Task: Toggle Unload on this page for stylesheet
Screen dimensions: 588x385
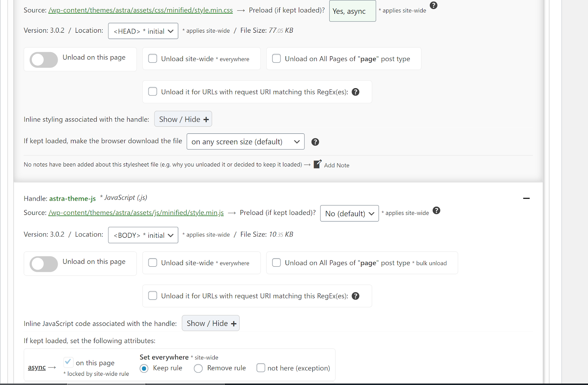Action: tap(44, 60)
